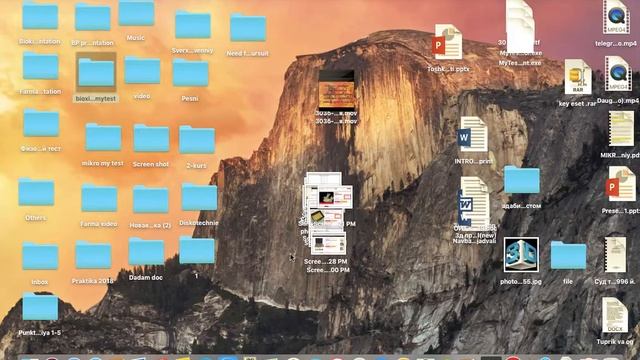Select the Inbox folder
This screenshot has width=640, height=360.
click(40, 256)
